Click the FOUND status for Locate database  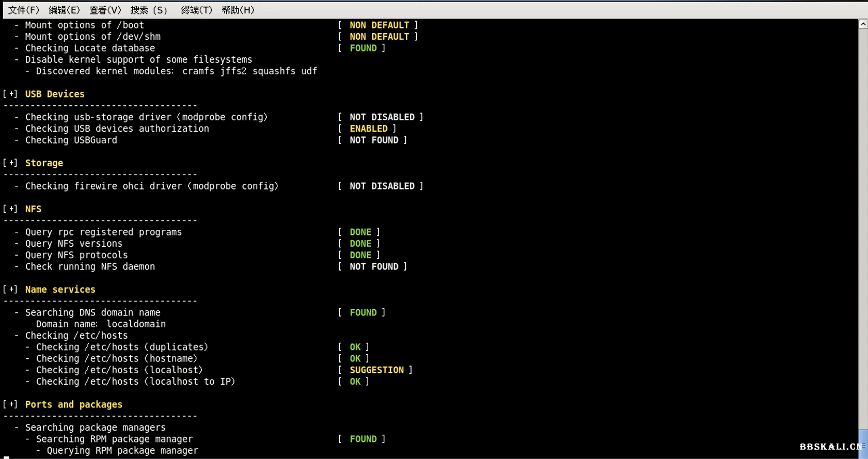[363, 48]
